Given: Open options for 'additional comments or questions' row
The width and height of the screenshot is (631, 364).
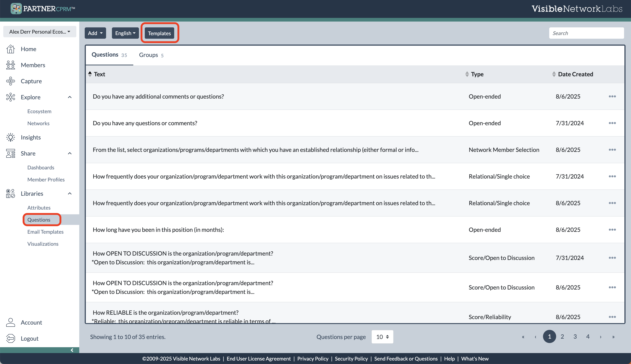Looking at the screenshot, I should pos(612,97).
